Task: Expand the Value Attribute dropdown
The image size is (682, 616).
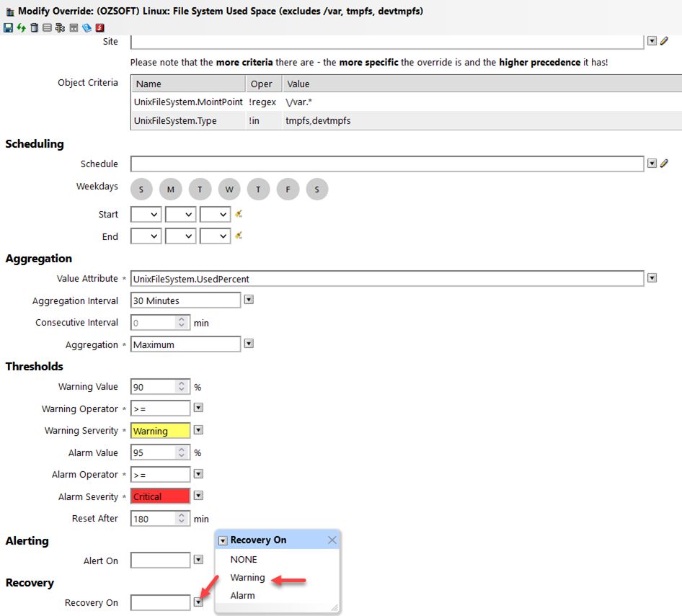Action: tap(652, 278)
